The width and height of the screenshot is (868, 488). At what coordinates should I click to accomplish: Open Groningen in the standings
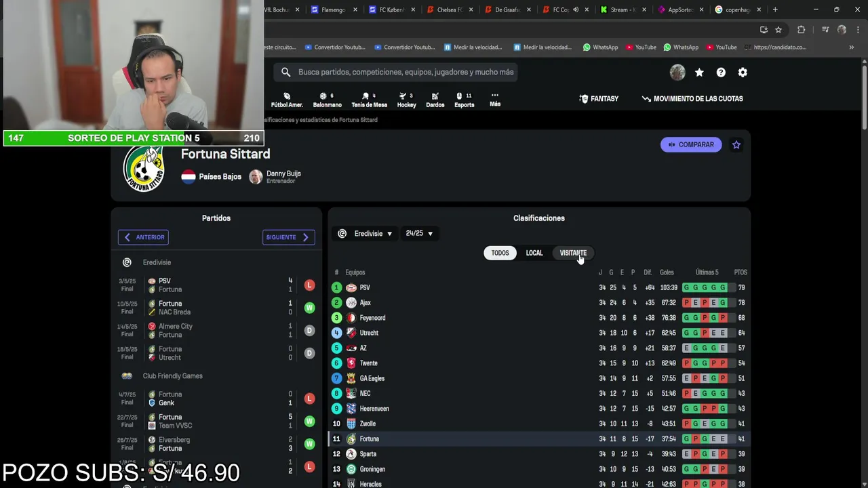click(539, 469)
